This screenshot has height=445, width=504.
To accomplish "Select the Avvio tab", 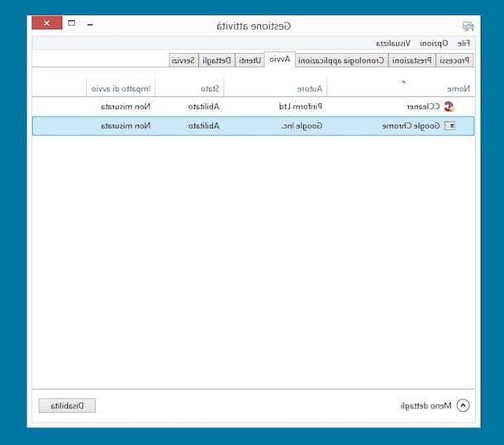I will coord(279,60).
